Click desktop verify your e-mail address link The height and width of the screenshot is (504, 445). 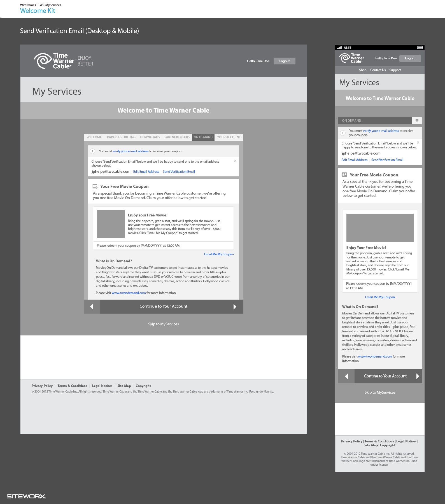tap(131, 151)
